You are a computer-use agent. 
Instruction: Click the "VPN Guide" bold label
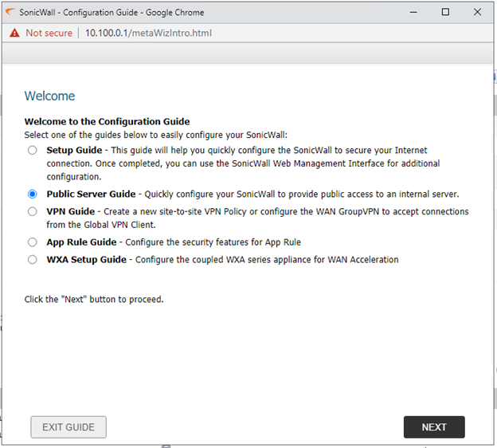[71, 211]
